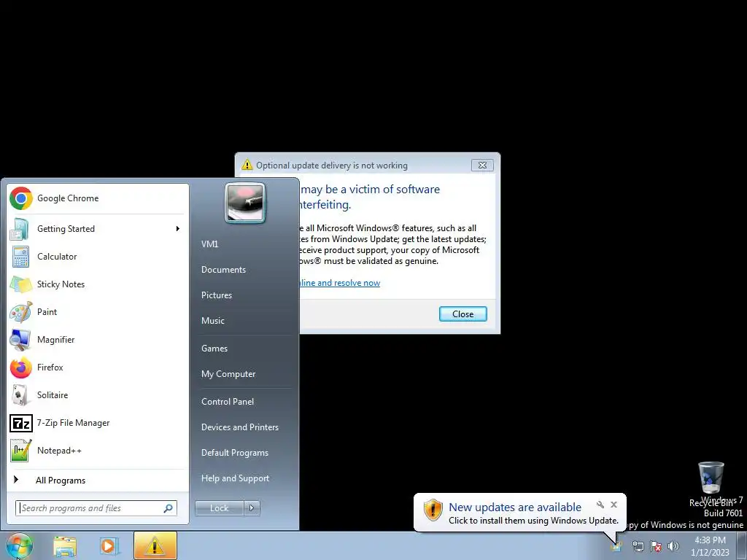Open Windows Explorer taskbar icon

[x=65, y=546]
